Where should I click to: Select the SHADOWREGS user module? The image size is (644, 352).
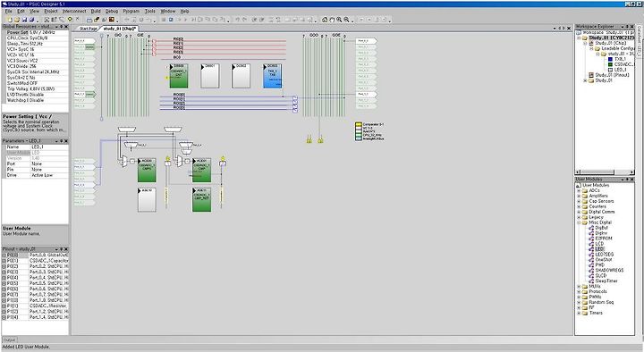pyautogui.click(x=609, y=271)
